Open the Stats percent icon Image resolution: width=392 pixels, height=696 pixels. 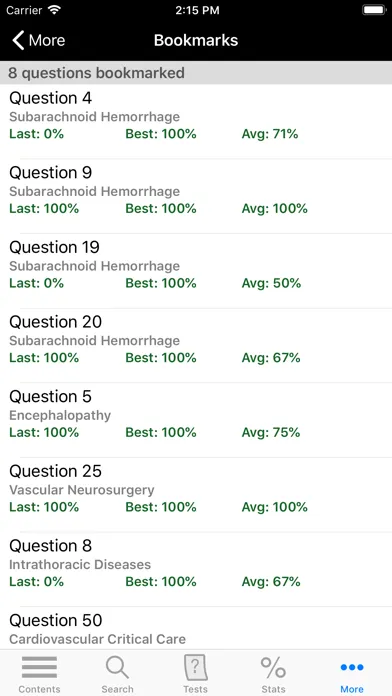coord(273,667)
